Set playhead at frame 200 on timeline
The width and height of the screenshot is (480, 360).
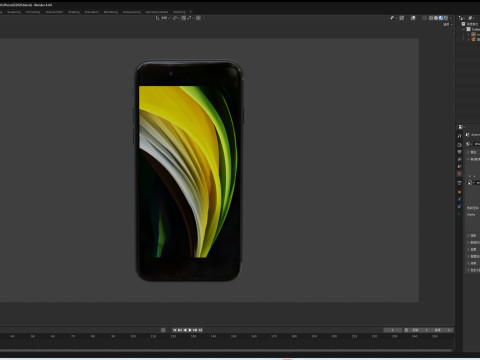(334, 337)
